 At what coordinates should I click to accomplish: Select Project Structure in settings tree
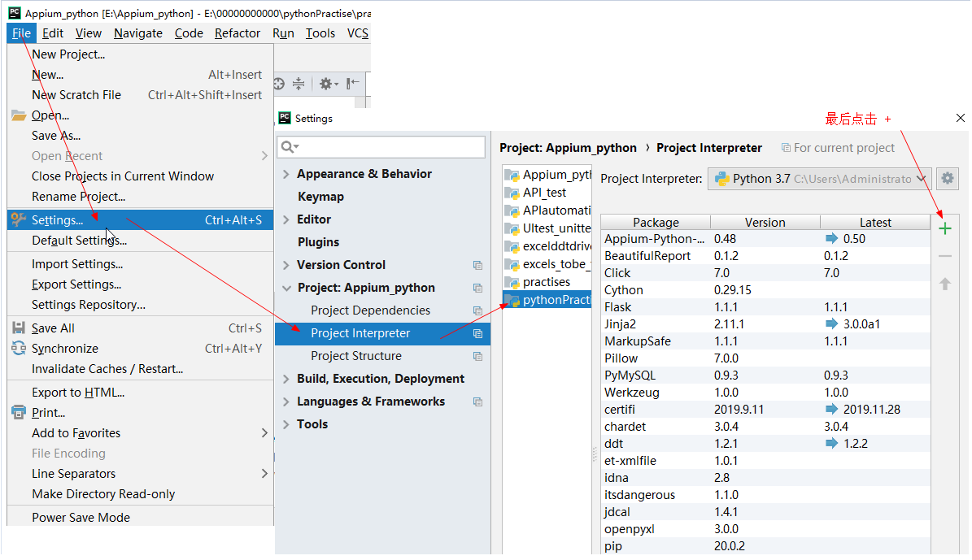click(x=382, y=356)
